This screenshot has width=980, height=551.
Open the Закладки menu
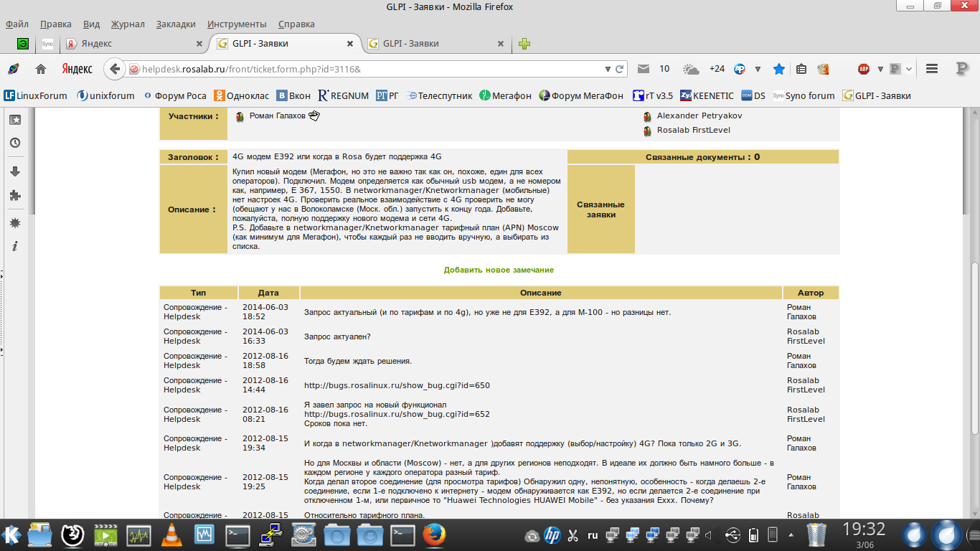175,24
